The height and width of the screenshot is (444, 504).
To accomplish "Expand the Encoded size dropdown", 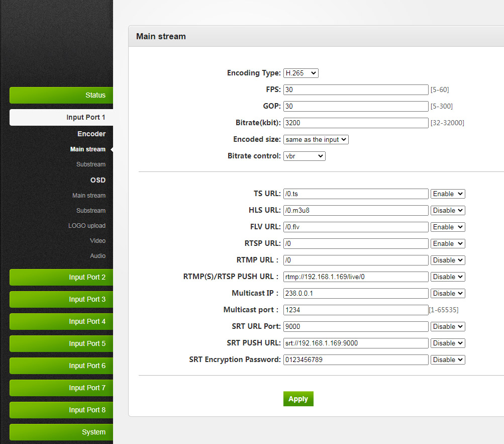I will [x=316, y=139].
